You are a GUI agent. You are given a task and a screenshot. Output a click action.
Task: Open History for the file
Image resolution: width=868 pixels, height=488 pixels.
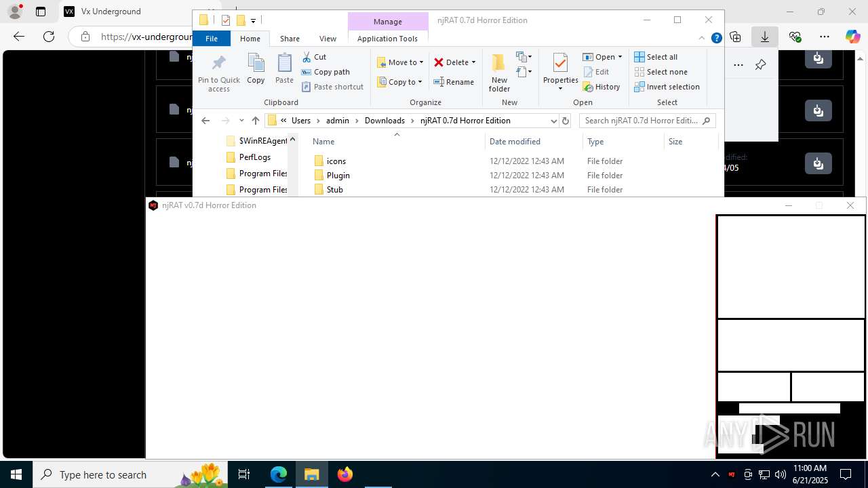click(601, 87)
